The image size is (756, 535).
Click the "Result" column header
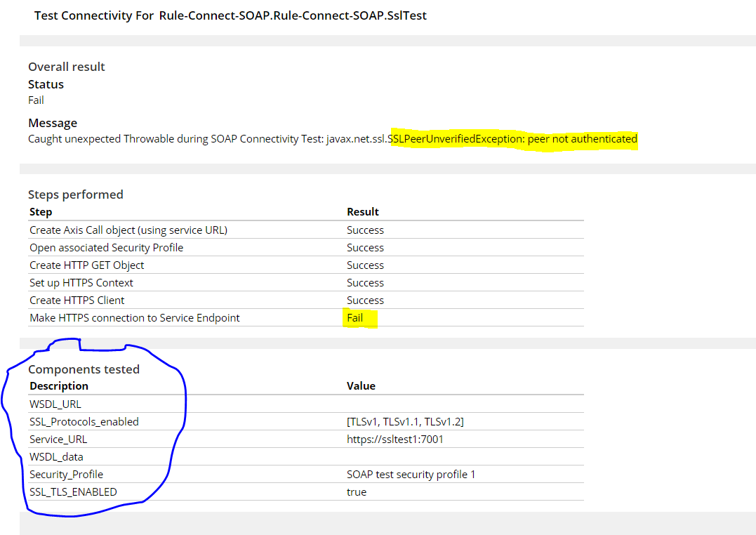(x=363, y=212)
